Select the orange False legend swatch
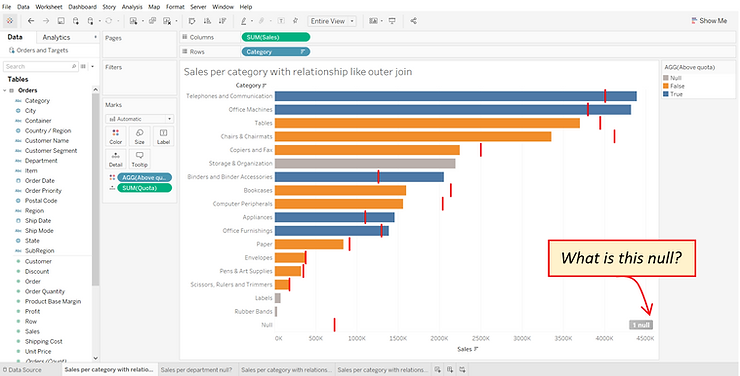 [x=666, y=86]
